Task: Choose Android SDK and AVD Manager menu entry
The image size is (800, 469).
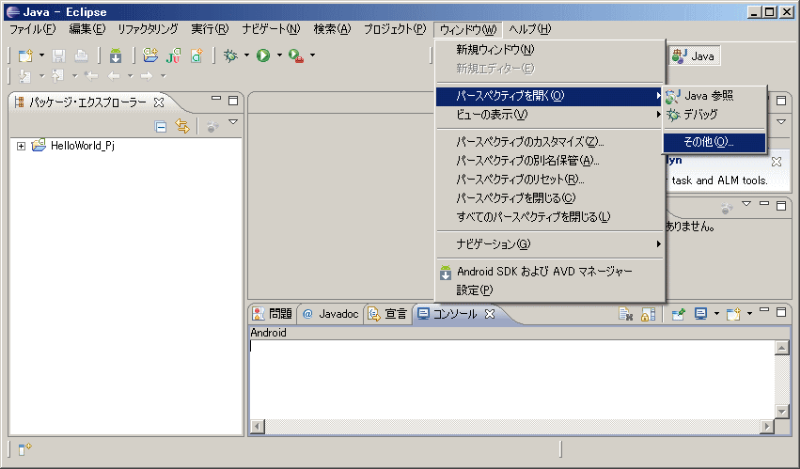Action: pyautogui.click(x=551, y=271)
